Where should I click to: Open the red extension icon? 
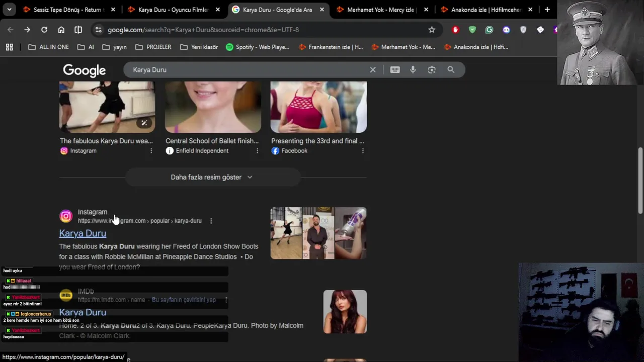point(455,30)
